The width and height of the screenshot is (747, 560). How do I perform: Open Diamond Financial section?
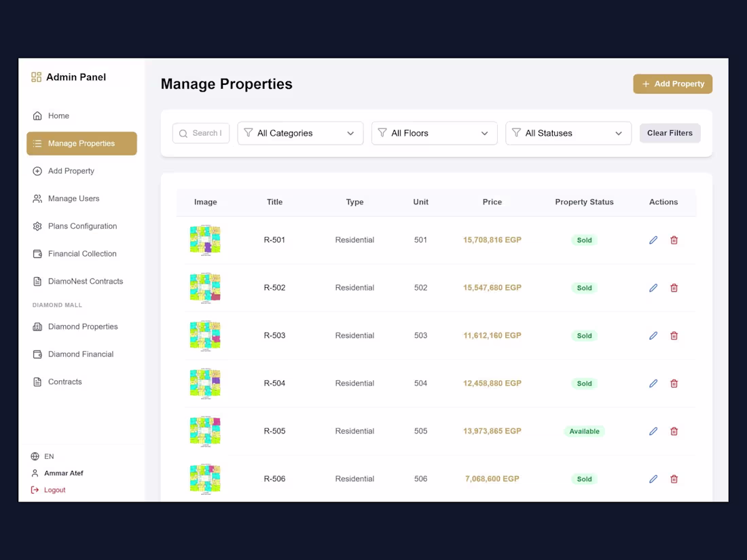81,354
